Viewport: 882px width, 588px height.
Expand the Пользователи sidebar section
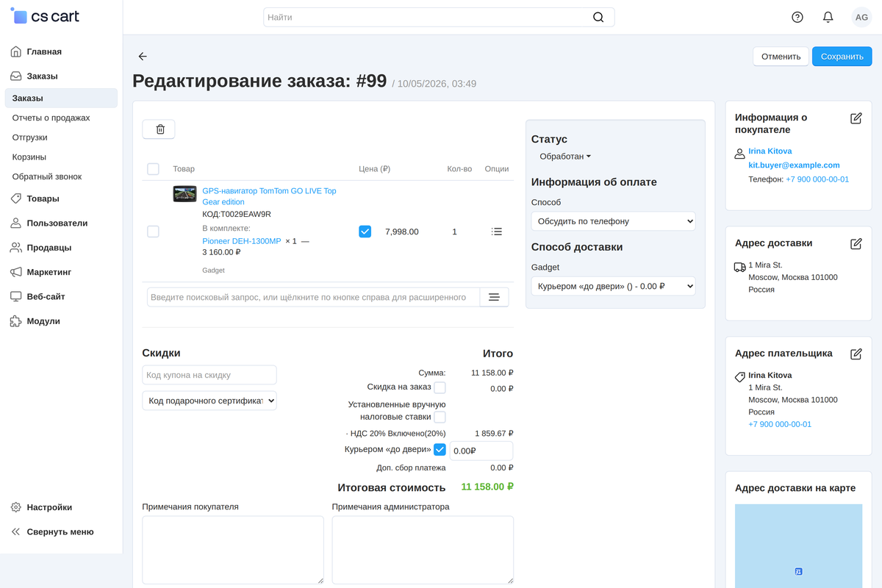coord(57,223)
